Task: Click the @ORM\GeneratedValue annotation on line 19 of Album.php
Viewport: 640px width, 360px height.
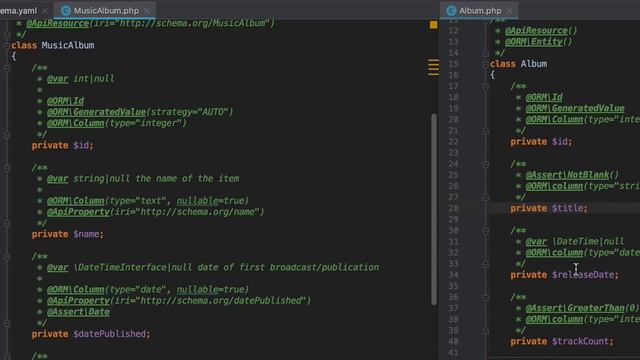Action: point(575,109)
